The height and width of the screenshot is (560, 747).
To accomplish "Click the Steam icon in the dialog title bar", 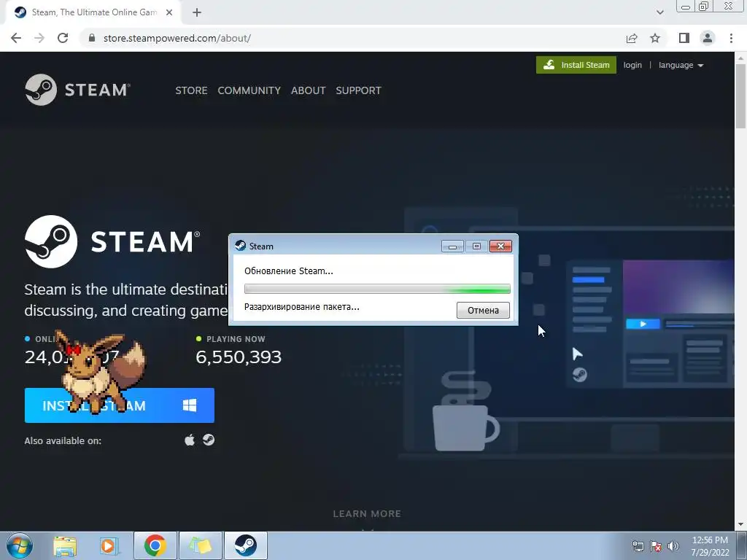I will (241, 246).
